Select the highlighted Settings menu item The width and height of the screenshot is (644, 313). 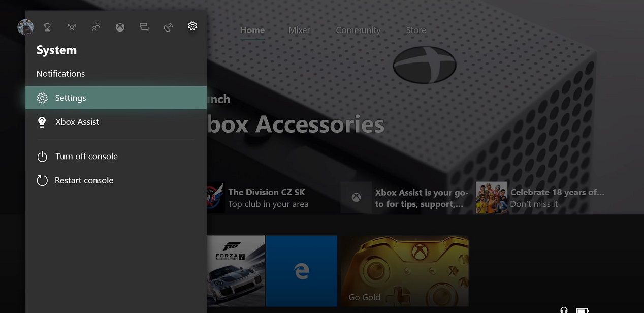point(116,98)
